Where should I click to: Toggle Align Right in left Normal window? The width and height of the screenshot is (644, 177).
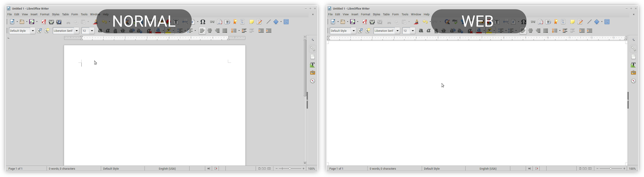[217, 31]
